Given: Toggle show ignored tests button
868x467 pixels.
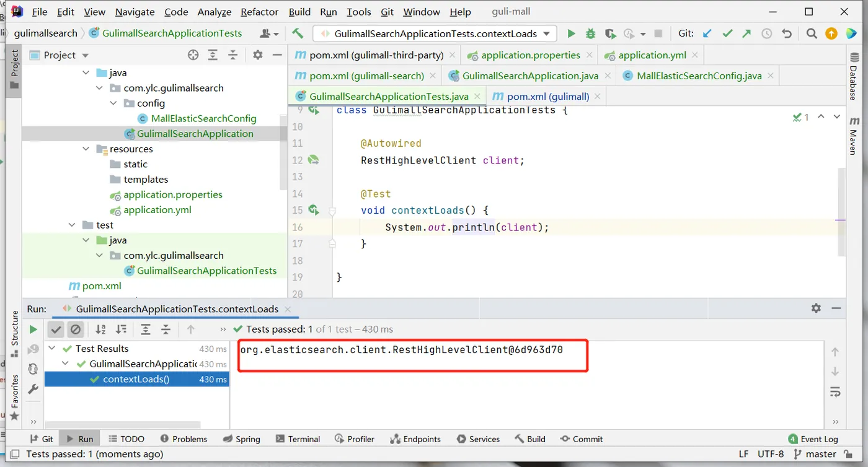Looking at the screenshot, I should click(76, 330).
